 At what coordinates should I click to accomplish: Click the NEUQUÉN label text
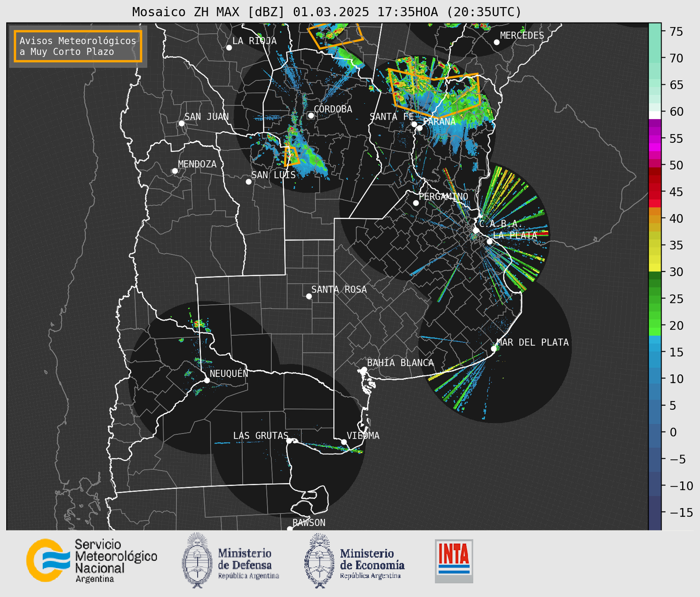click(x=229, y=374)
